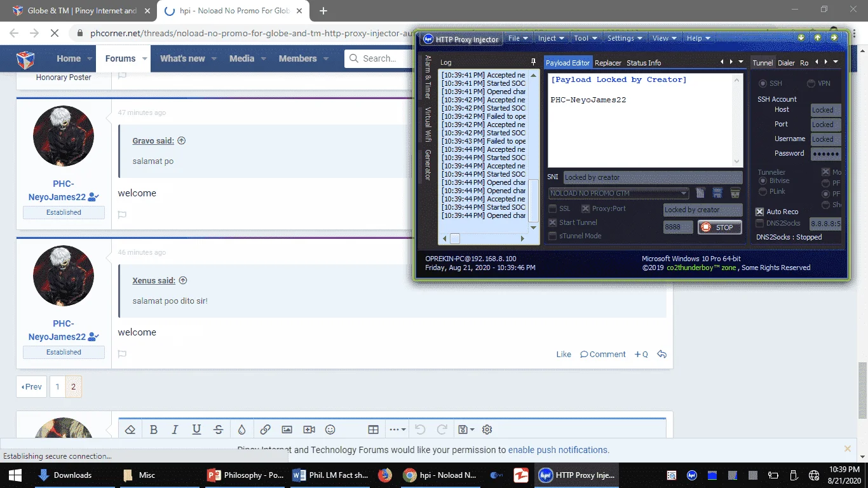Expand the drafts save dropdown in editor

coord(466,430)
